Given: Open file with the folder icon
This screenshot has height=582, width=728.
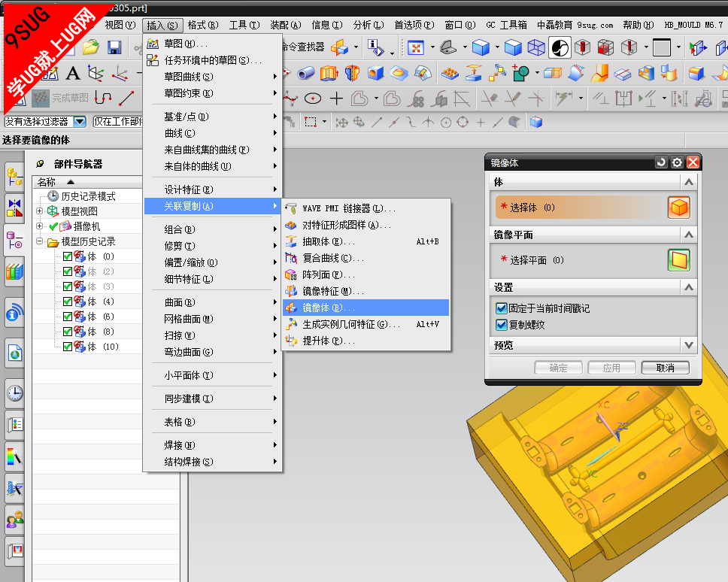Looking at the screenshot, I should click(x=91, y=47).
